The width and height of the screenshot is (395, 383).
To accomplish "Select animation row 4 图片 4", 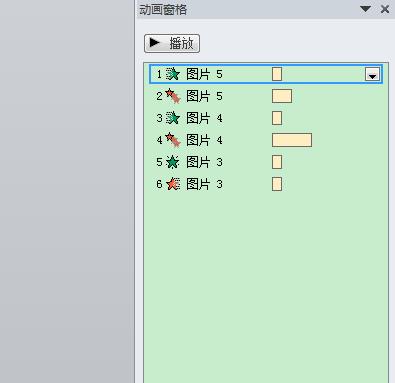I will (x=266, y=140).
